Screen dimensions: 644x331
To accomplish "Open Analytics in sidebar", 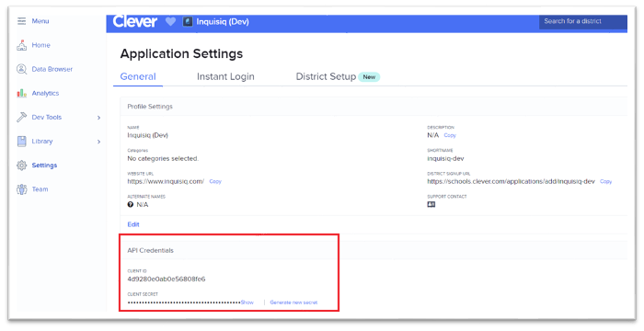I will [x=45, y=93].
